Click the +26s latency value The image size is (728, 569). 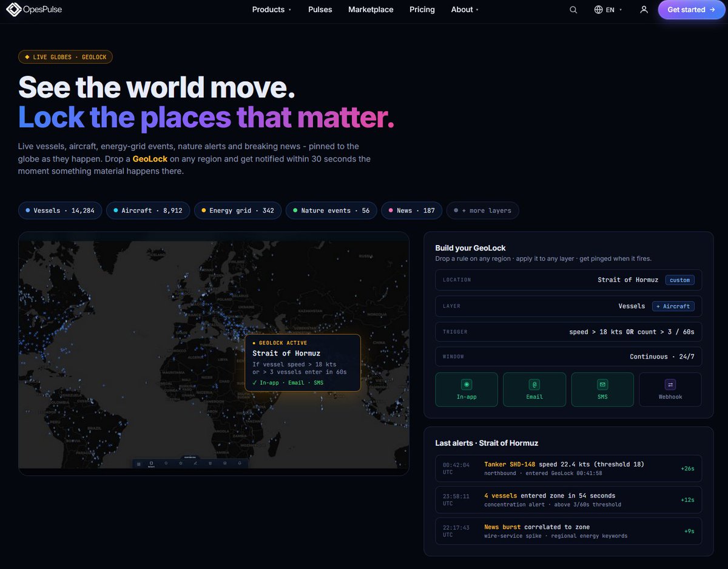tap(687, 468)
